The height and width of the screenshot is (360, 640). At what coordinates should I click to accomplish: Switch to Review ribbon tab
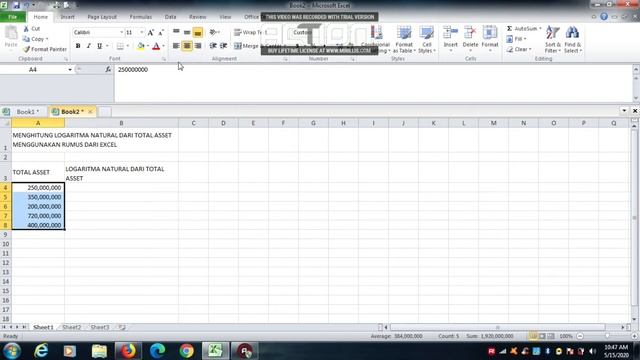click(198, 17)
